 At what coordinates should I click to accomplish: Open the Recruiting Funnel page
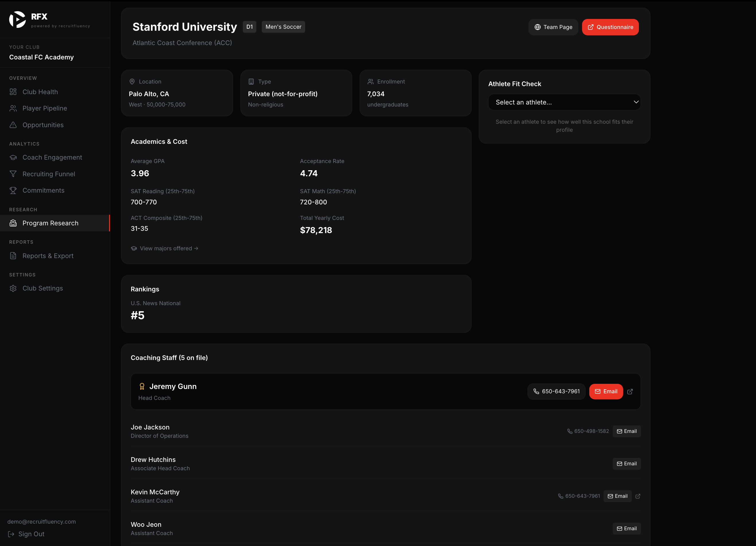click(55, 174)
